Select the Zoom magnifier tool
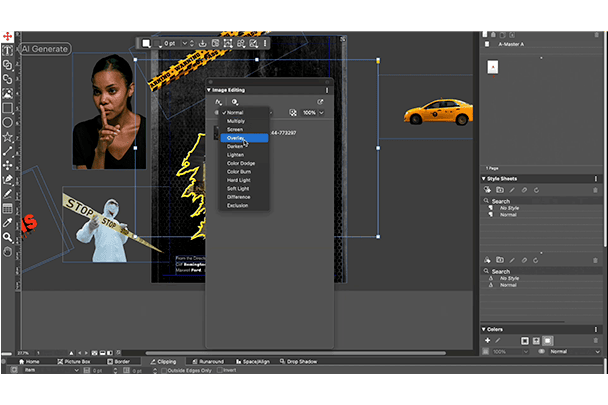 [x=7, y=237]
